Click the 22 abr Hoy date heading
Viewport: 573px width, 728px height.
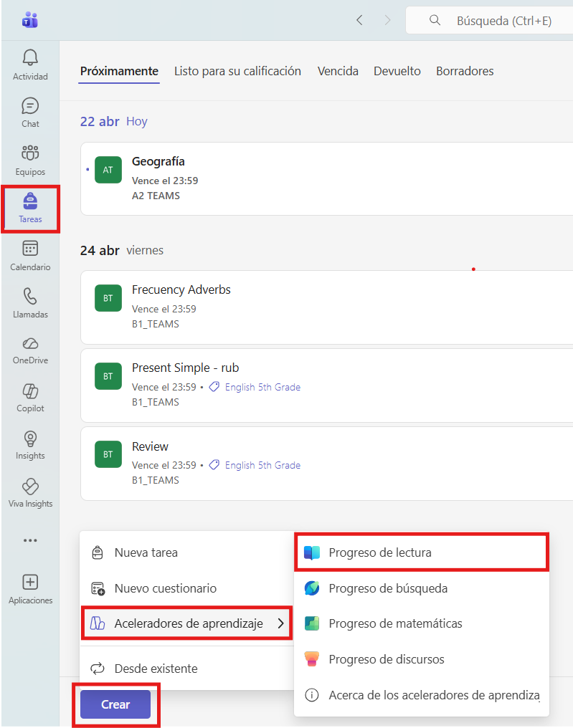(113, 121)
